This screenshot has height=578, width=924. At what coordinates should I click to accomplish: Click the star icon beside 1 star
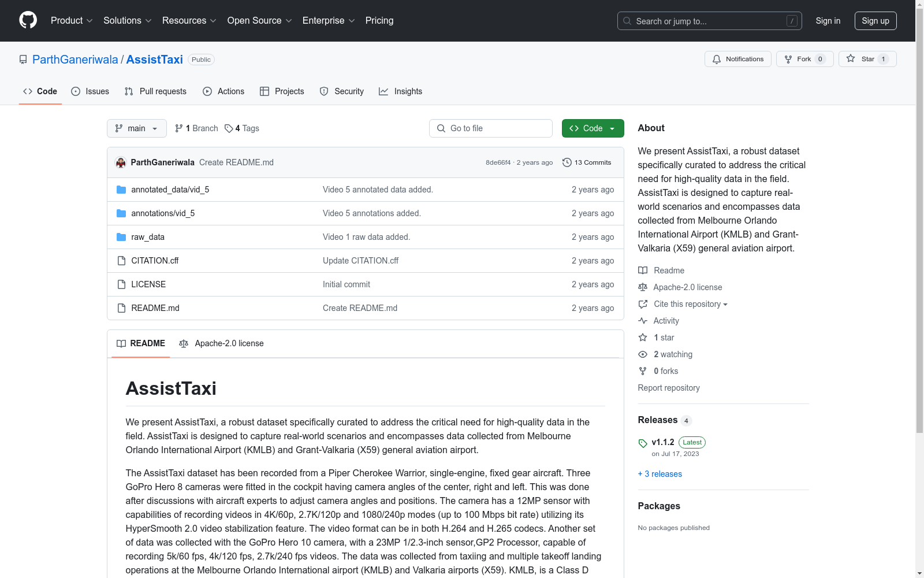(643, 338)
